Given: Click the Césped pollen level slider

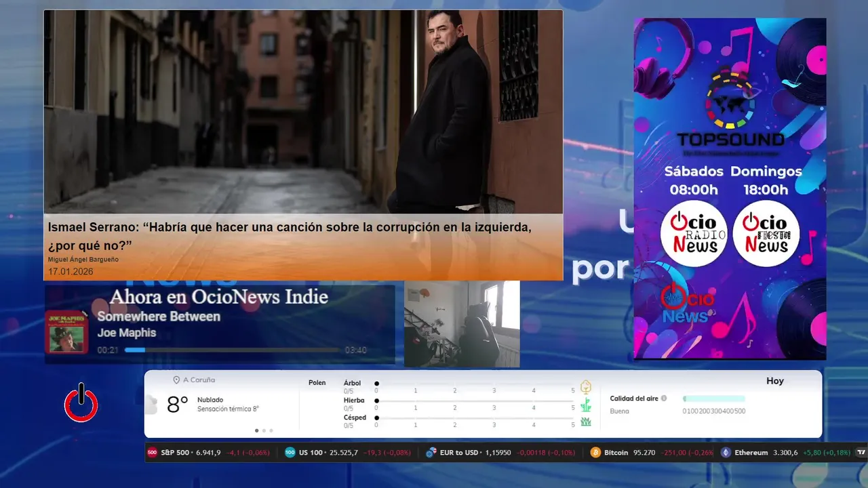Looking at the screenshot, I should (475, 418).
